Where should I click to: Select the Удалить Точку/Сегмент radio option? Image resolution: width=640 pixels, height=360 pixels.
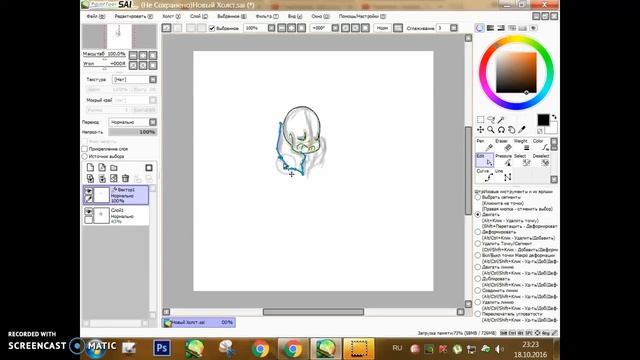478,244
